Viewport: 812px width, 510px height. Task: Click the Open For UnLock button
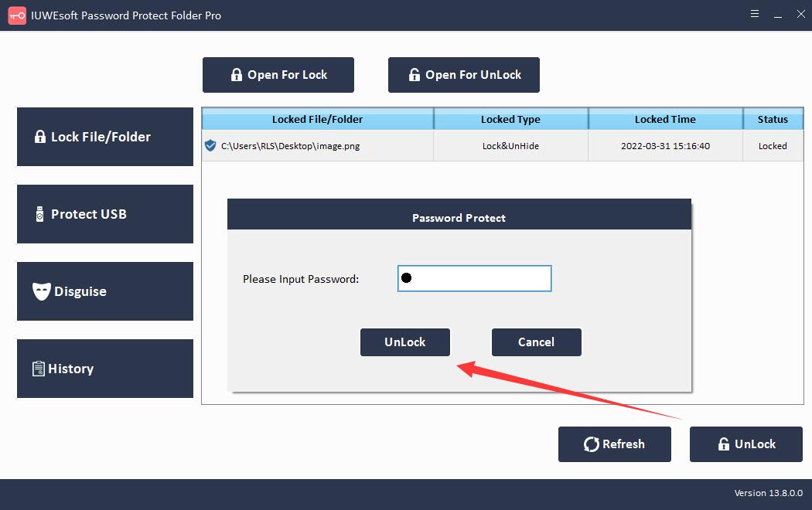[x=463, y=75]
